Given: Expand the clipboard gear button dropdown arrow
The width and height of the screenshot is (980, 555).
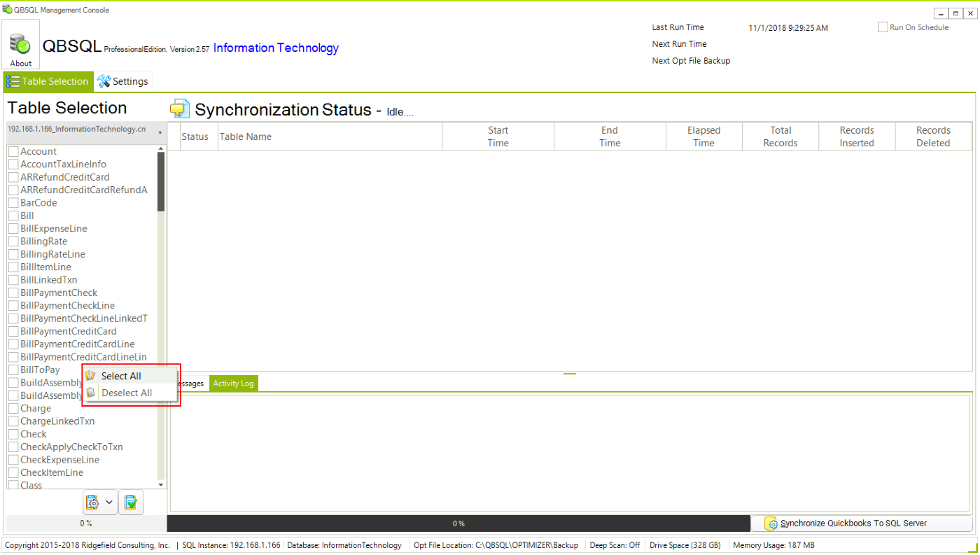Looking at the screenshot, I should (109, 502).
